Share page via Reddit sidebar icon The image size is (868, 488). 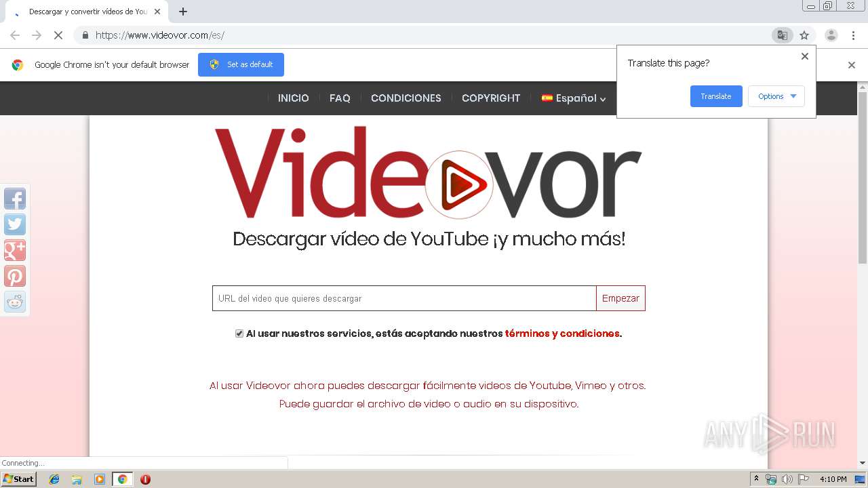pyautogui.click(x=15, y=302)
